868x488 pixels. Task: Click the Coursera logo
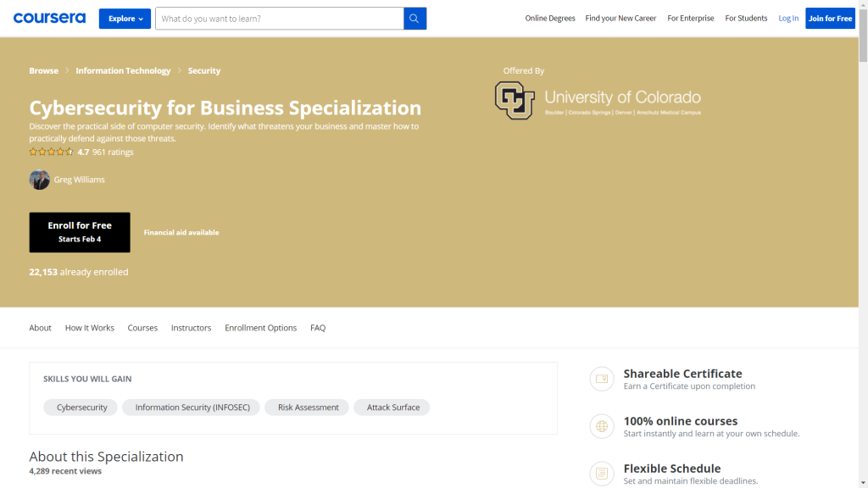coord(49,18)
